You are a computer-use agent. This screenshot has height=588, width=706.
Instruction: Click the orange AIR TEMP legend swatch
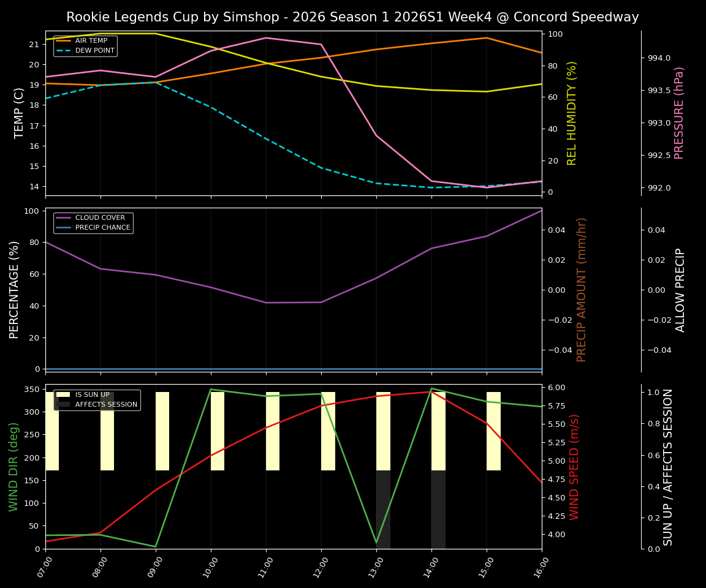pyautogui.click(x=64, y=40)
